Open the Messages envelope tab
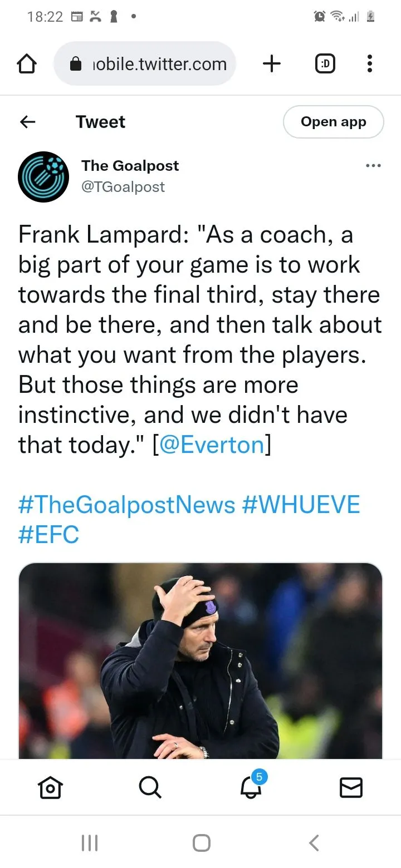 [351, 787]
